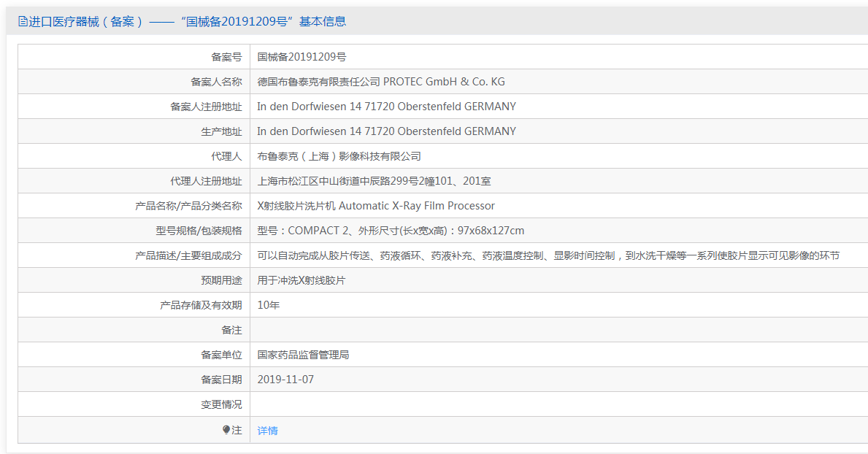Click the 备案人注册地址 label

206,107
